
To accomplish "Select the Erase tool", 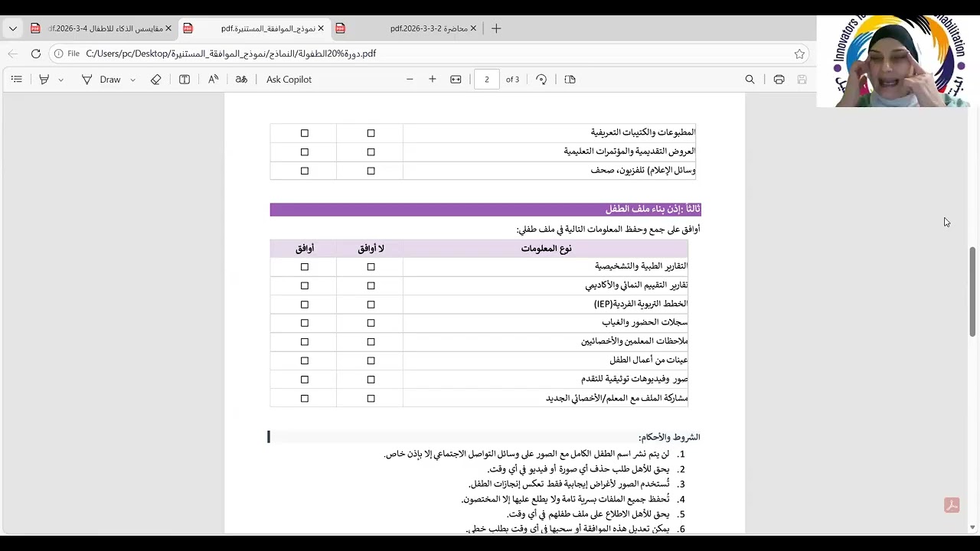I will [x=156, y=80].
